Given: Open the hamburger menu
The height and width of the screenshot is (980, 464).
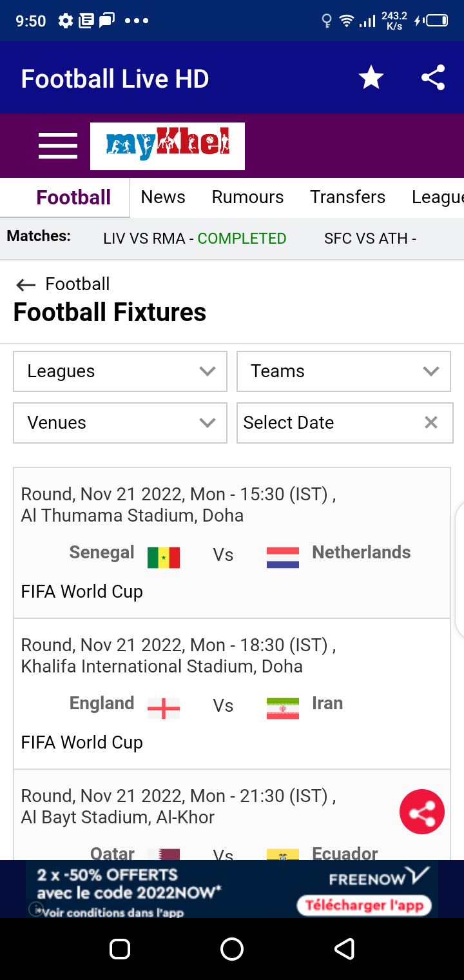Looking at the screenshot, I should click(x=58, y=146).
